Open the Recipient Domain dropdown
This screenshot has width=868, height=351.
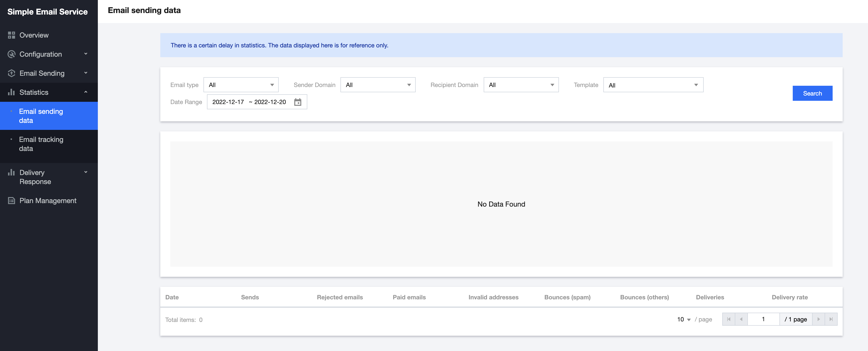tap(521, 85)
